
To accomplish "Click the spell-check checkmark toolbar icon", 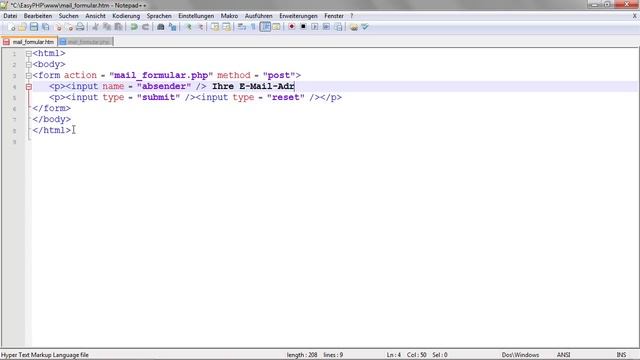I will click(x=365, y=27).
